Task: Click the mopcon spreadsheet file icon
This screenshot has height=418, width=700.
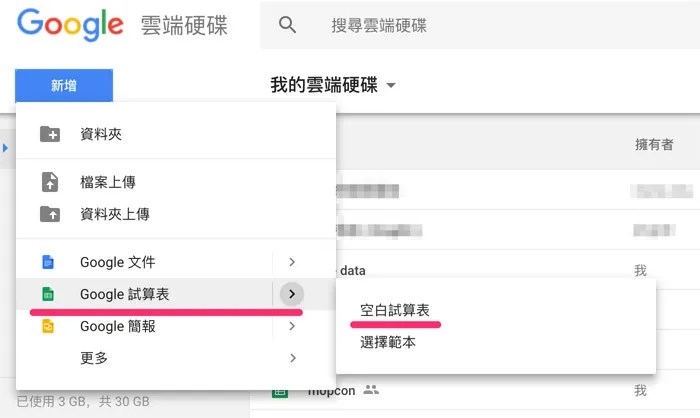Action: click(x=280, y=392)
